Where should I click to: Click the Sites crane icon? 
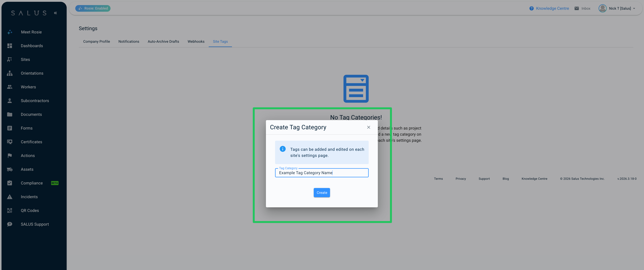[x=10, y=59]
